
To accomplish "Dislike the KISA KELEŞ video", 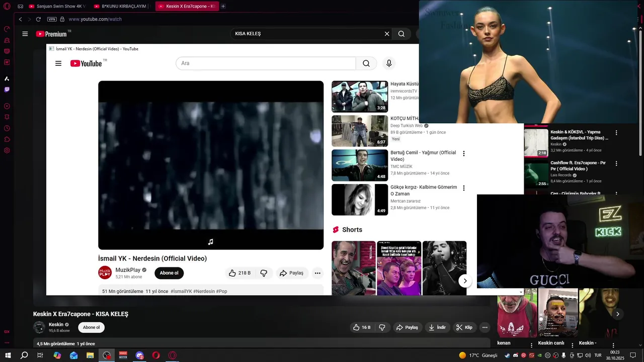I will [x=382, y=327].
